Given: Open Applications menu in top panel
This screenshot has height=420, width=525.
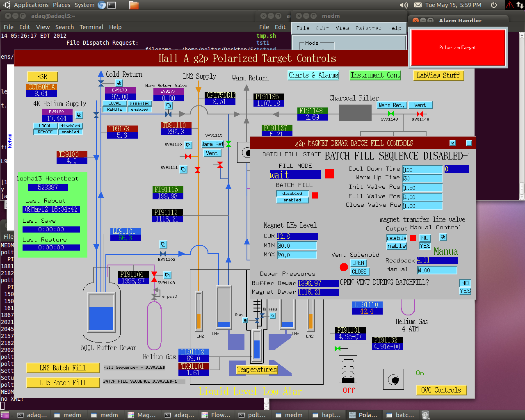Looking at the screenshot, I should coord(31,5).
